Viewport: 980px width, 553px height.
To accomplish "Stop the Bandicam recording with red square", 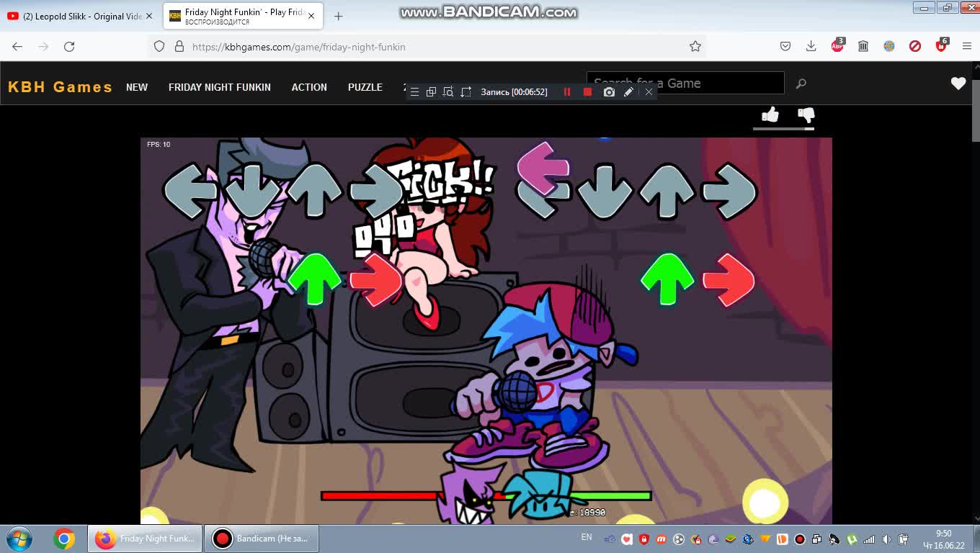I will coord(587,92).
